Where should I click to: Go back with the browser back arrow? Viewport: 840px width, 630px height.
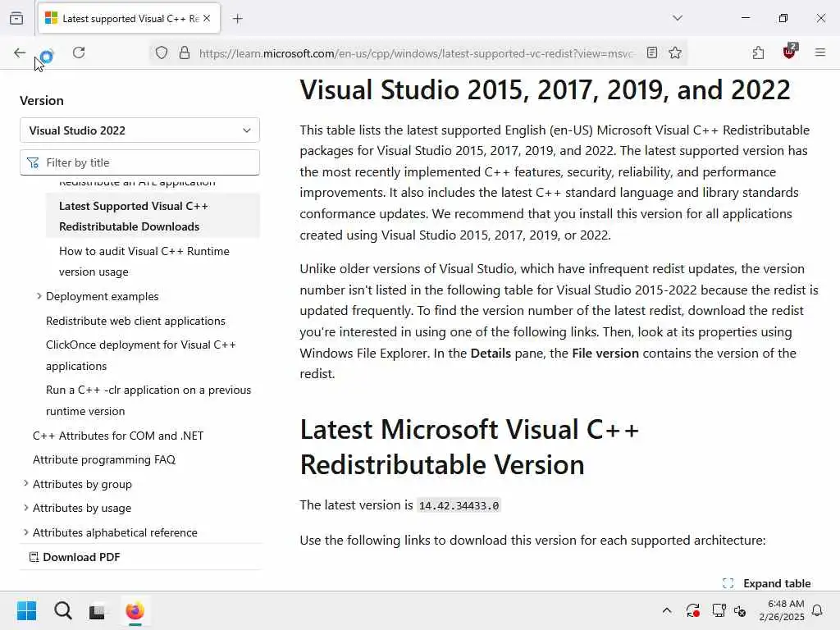(x=20, y=52)
